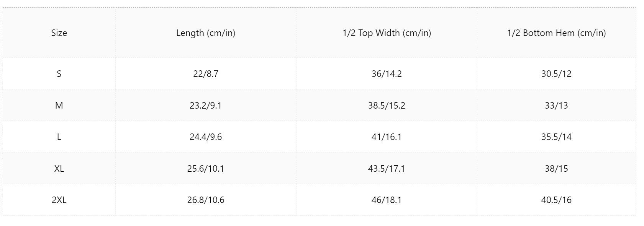Image resolution: width=644 pixels, height=226 pixels.
Task: Select size S row label
Action: [59, 74]
